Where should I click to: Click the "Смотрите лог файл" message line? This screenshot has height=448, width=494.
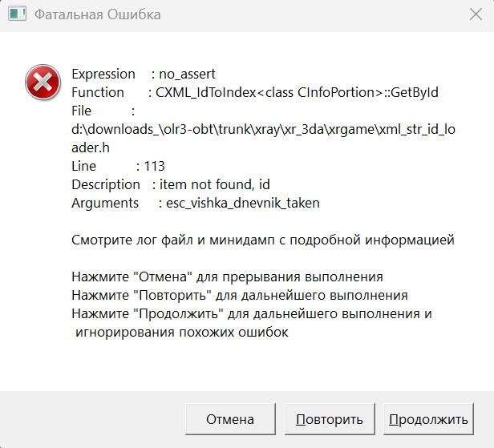[x=263, y=240]
